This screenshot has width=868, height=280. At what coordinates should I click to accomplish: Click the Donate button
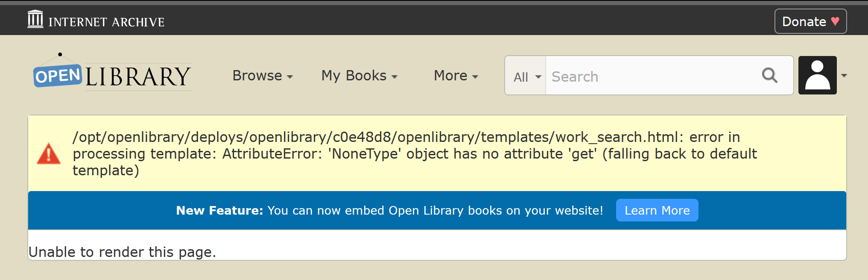[810, 21]
